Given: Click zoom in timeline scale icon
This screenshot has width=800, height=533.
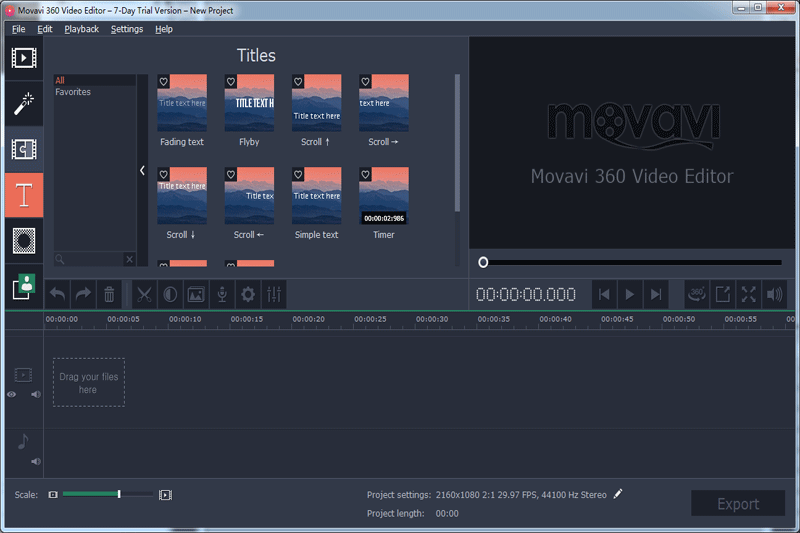Looking at the screenshot, I should click(x=165, y=495).
